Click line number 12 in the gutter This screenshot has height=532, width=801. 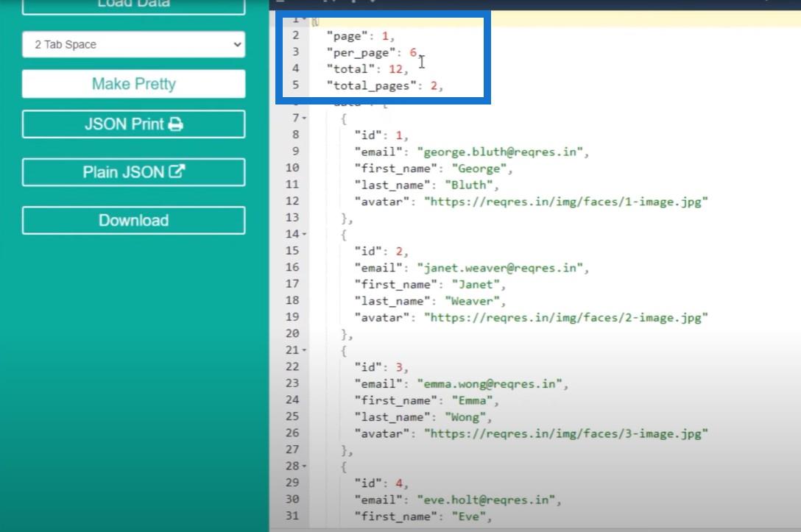(292, 201)
